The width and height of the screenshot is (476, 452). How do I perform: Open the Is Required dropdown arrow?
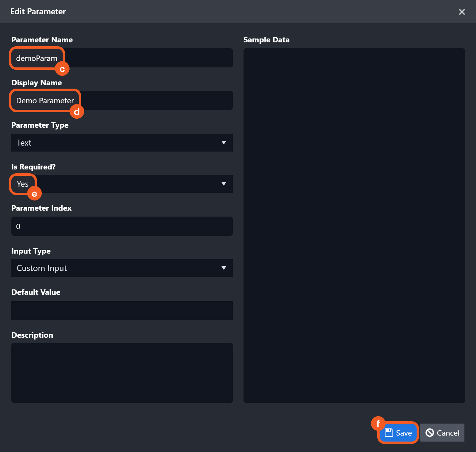pos(224,184)
